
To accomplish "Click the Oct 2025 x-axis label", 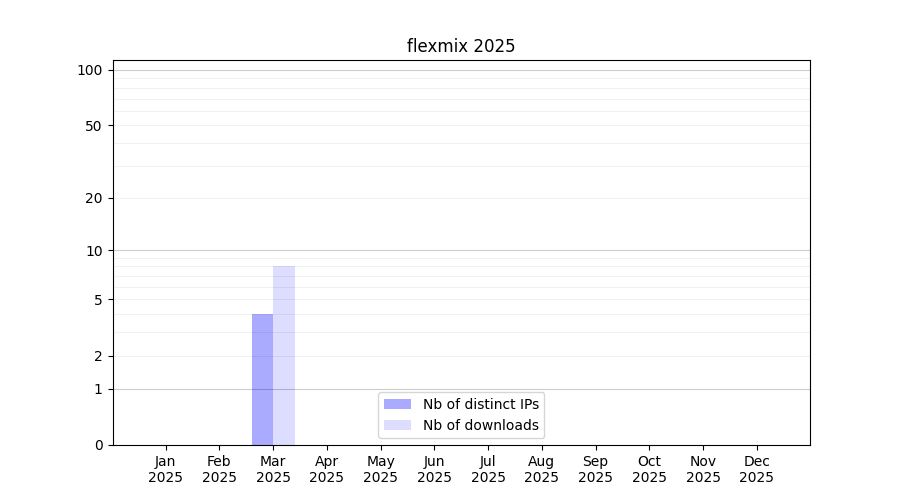I will [x=649, y=469].
